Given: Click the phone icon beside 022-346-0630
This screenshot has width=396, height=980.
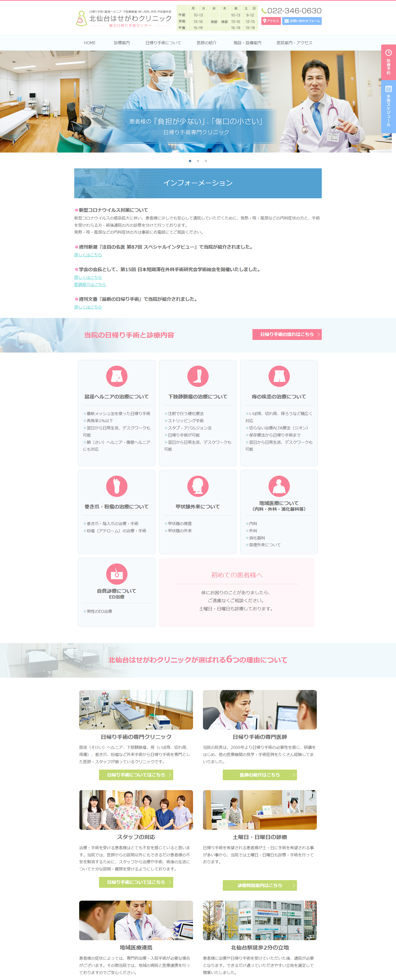Looking at the screenshot, I should [264, 11].
